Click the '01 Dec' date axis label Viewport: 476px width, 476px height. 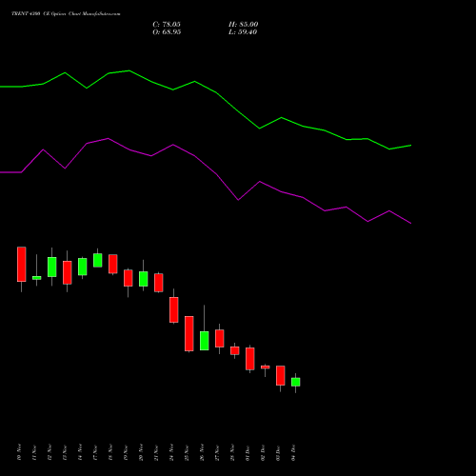pyautogui.click(x=248, y=453)
